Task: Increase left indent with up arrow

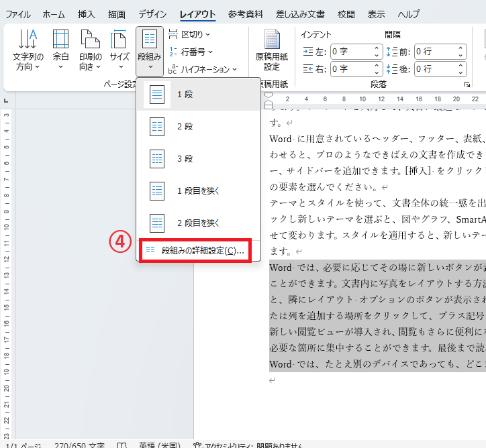Action: [377, 48]
